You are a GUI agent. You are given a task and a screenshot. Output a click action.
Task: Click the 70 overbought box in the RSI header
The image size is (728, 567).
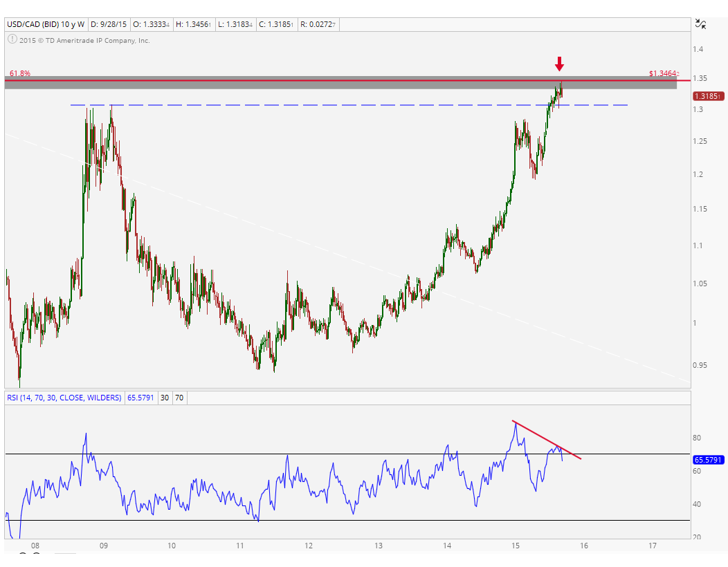coord(179,398)
